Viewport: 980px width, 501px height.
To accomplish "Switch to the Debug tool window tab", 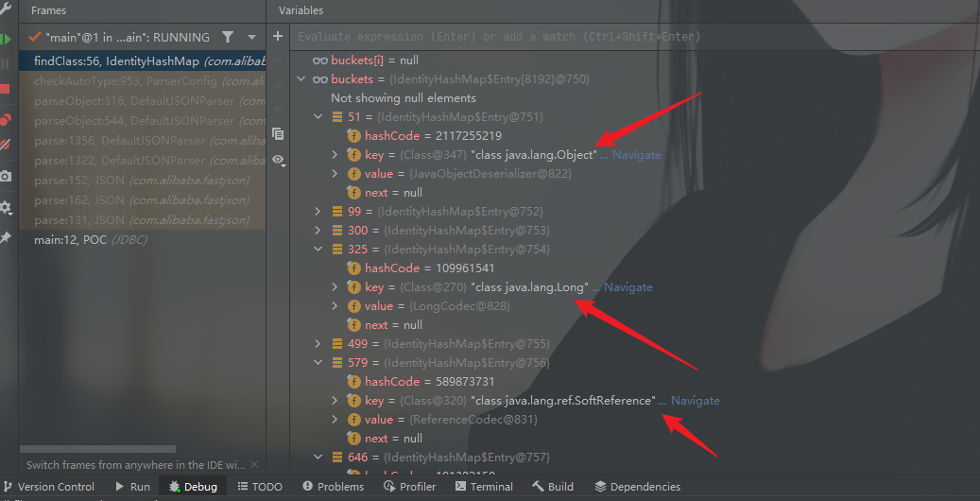I will [193, 487].
